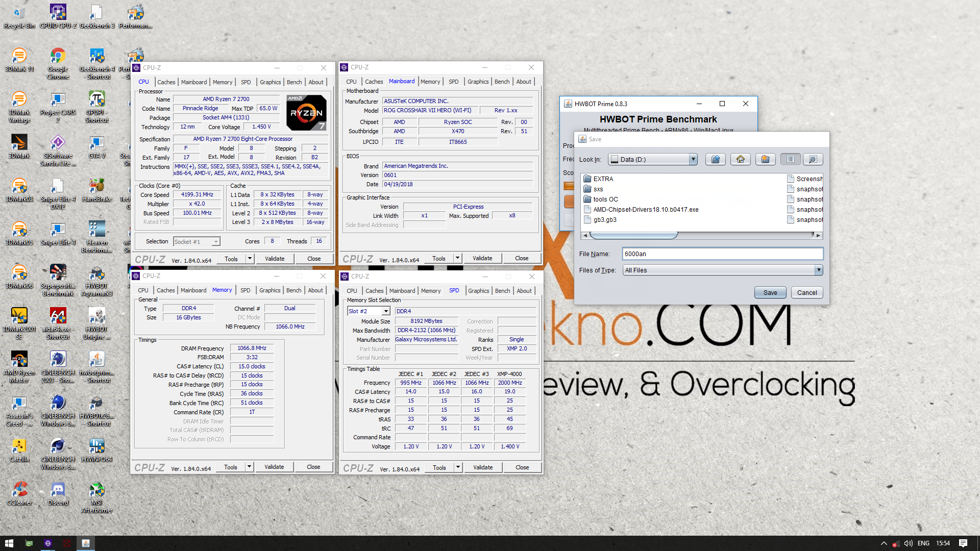This screenshot has width=980, height=551.
Task: Open Geekbench 4 Shortcut icon
Action: click(96, 63)
